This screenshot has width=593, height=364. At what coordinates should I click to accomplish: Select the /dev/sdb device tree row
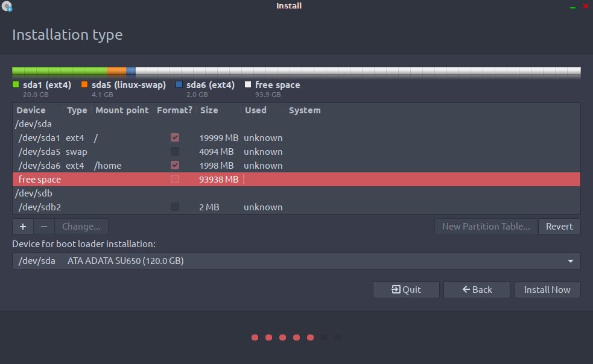point(30,193)
